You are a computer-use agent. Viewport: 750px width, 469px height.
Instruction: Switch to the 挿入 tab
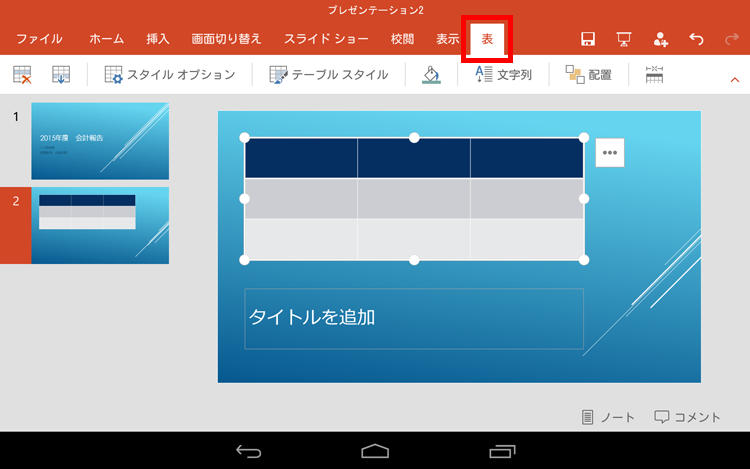pyautogui.click(x=158, y=40)
